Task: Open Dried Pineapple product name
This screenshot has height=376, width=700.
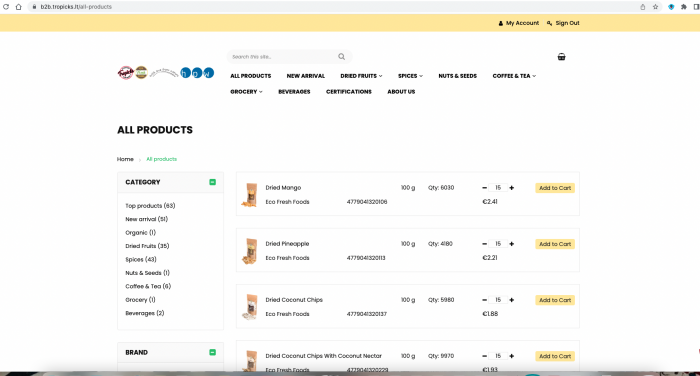Action: 287,244
